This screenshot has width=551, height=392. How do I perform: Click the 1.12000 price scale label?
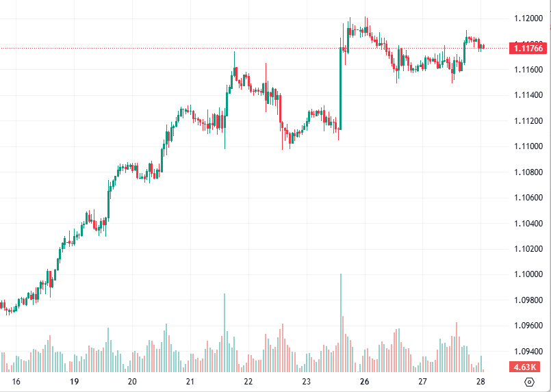click(528, 18)
